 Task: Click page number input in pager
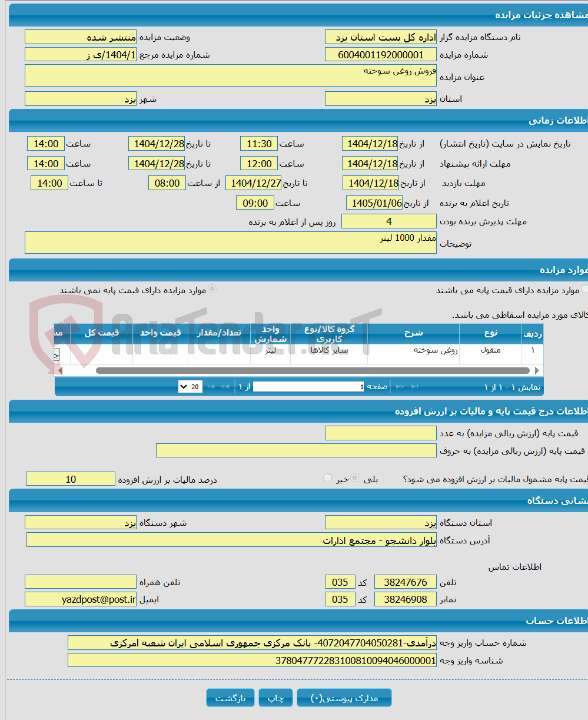point(308,387)
